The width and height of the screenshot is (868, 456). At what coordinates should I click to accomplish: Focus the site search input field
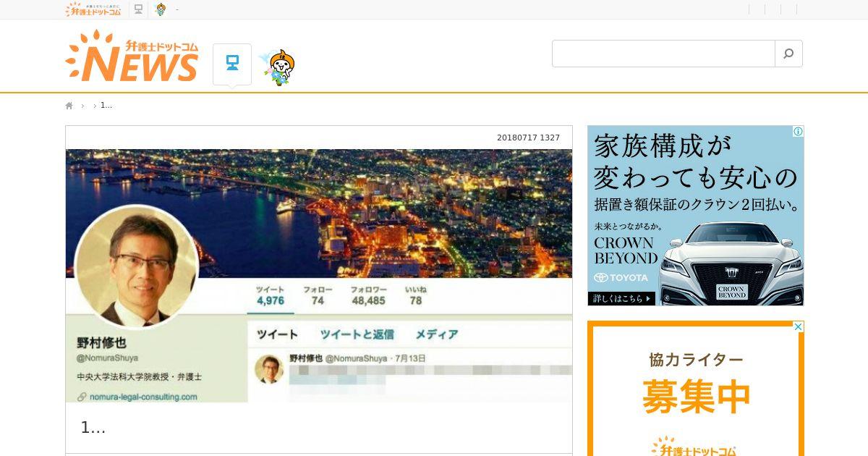663,54
